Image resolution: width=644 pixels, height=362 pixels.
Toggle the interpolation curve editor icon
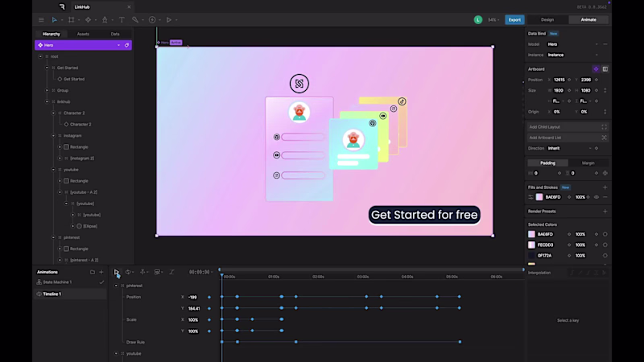click(x=171, y=272)
